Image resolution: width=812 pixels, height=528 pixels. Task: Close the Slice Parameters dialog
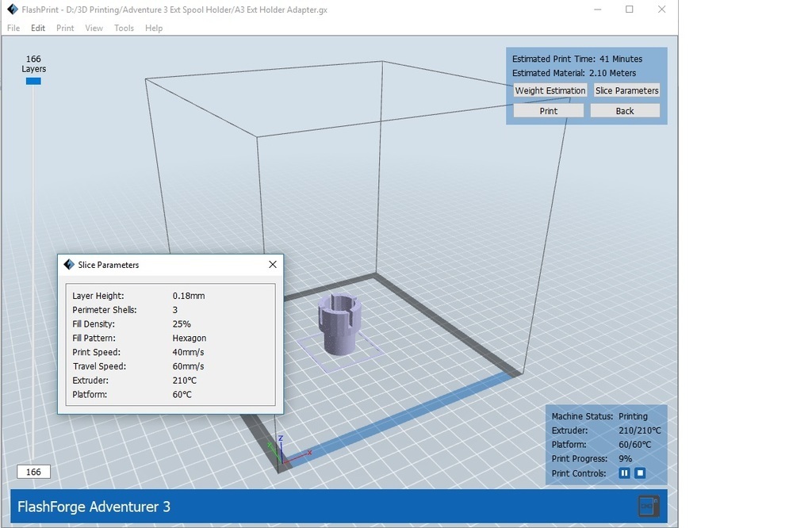coord(273,264)
